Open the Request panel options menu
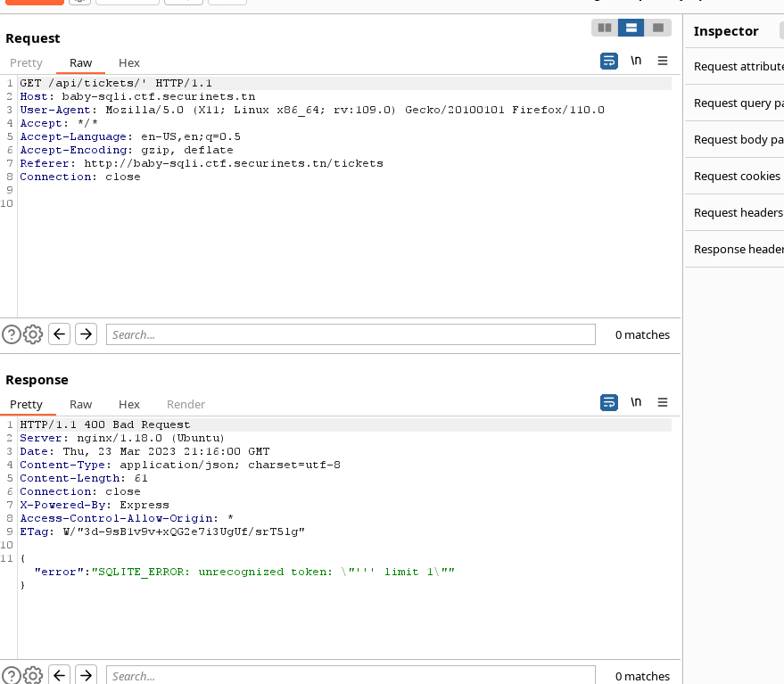The height and width of the screenshot is (684, 784). 663,61
